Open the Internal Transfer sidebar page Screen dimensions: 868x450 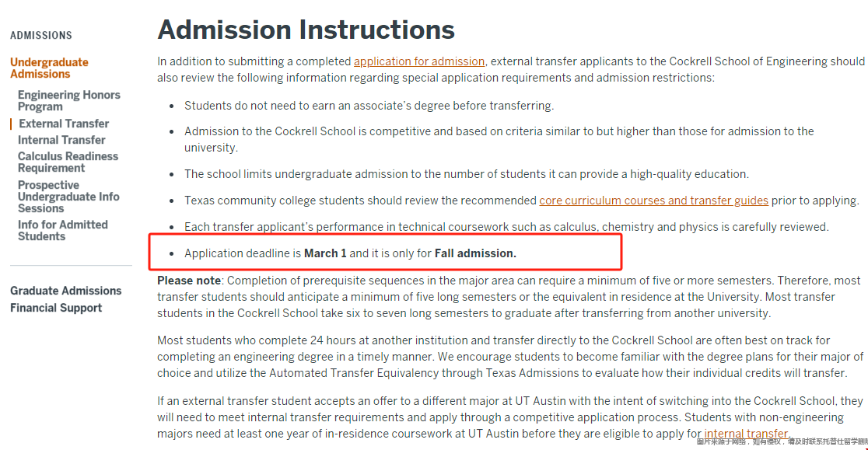pos(61,140)
